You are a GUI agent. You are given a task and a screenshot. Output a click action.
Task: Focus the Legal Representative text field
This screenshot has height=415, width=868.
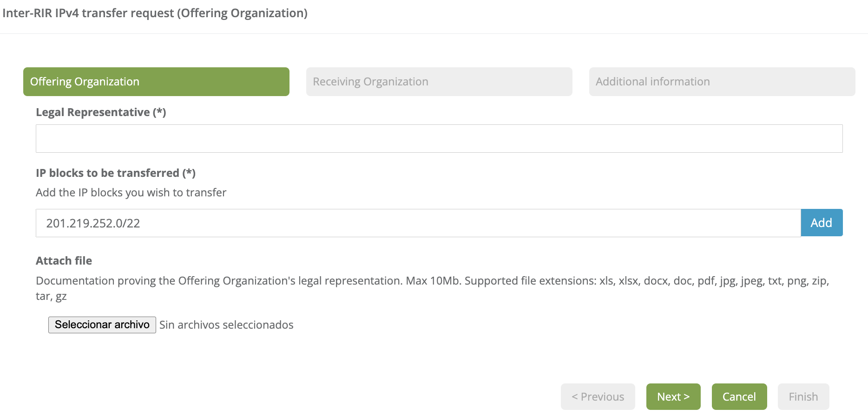point(439,138)
